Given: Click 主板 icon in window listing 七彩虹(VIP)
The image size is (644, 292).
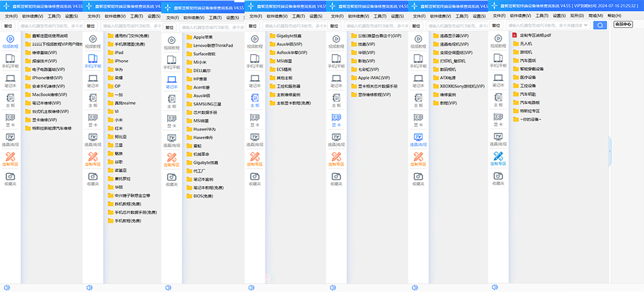Looking at the screenshot, I should coord(337,98).
